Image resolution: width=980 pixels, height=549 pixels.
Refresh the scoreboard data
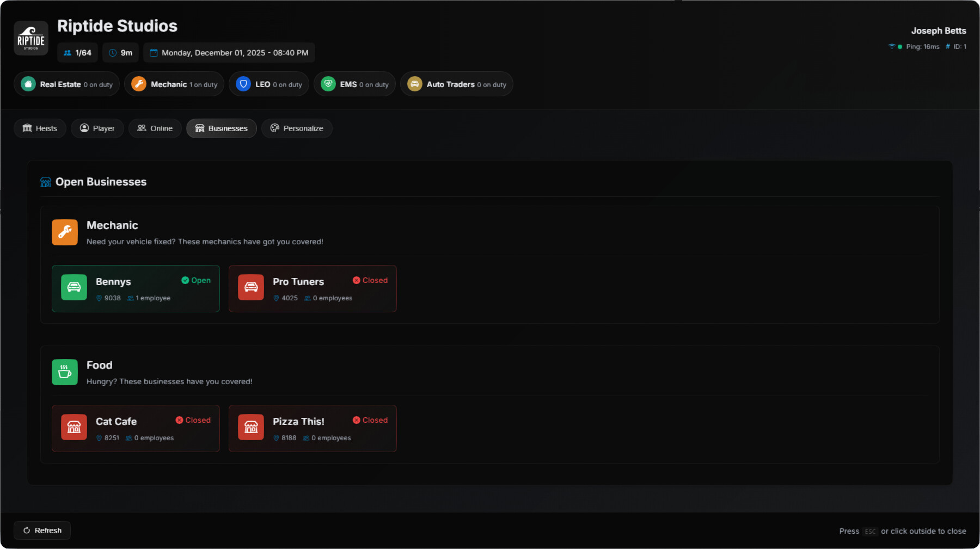(42, 531)
